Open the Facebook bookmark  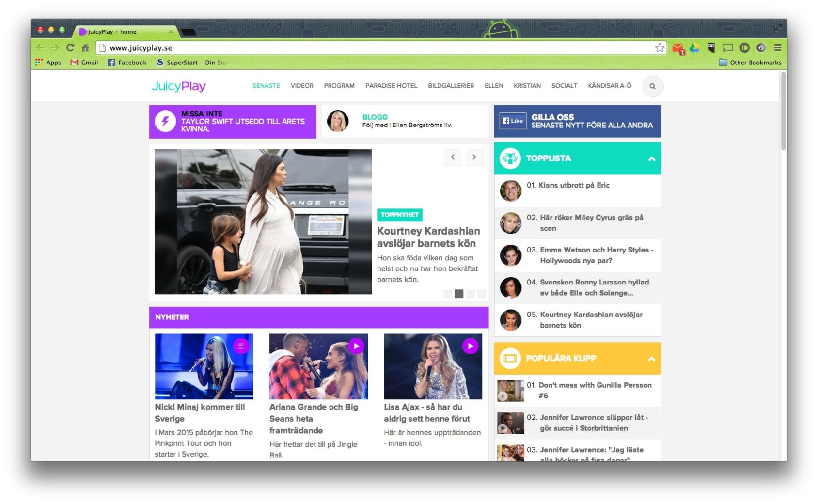click(x=127, y=62)
